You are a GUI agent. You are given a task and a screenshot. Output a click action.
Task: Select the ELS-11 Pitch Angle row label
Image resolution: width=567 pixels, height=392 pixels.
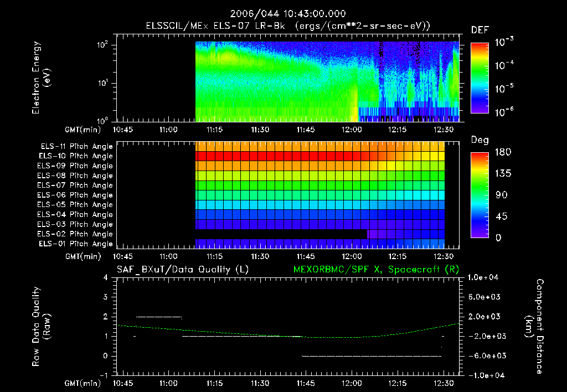(x=76, y=147)
